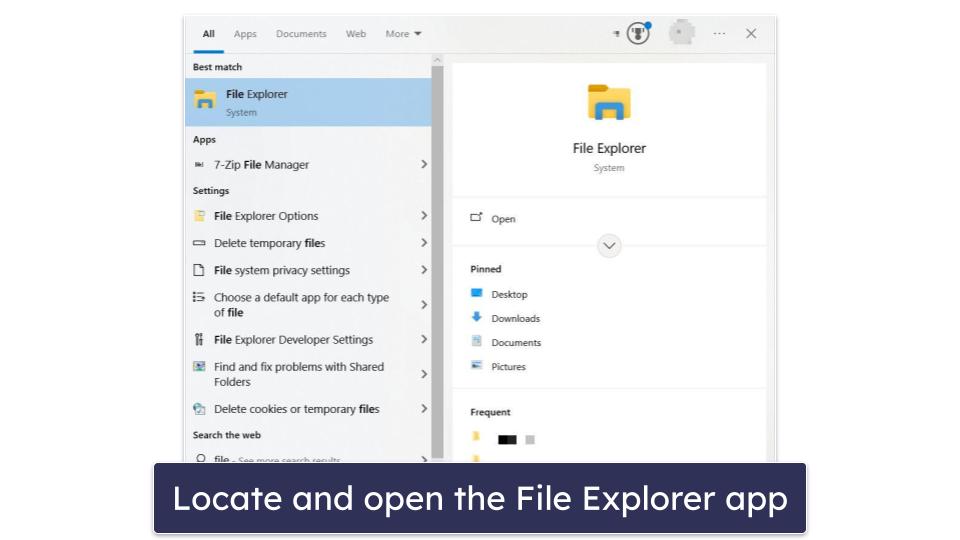The height and width of the screenshot is (540, 960).
Task: Open the user account avatar
Action: 681,33
